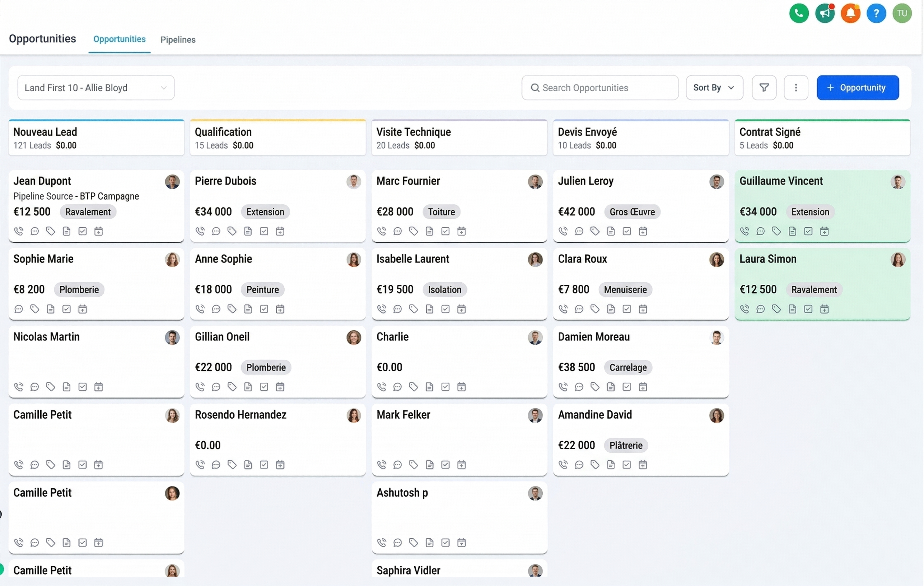Open the three-dot more options menu
The height and width of the screenshot is (586, 924).
796,88
